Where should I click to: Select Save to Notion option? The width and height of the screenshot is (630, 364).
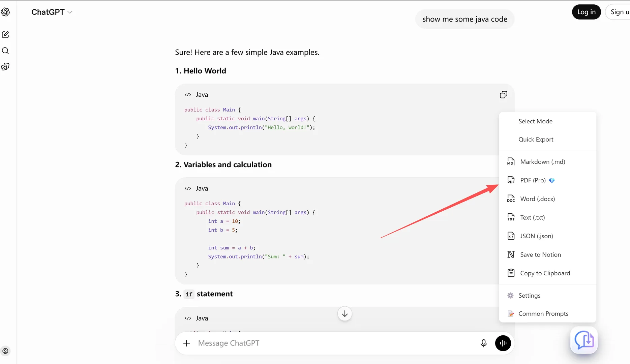pos(548,254)
